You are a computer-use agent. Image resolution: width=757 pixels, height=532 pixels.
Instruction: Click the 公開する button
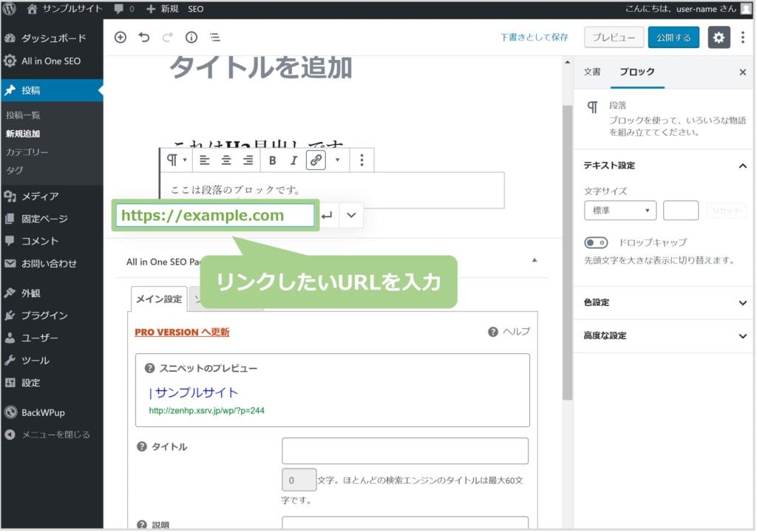673,38
